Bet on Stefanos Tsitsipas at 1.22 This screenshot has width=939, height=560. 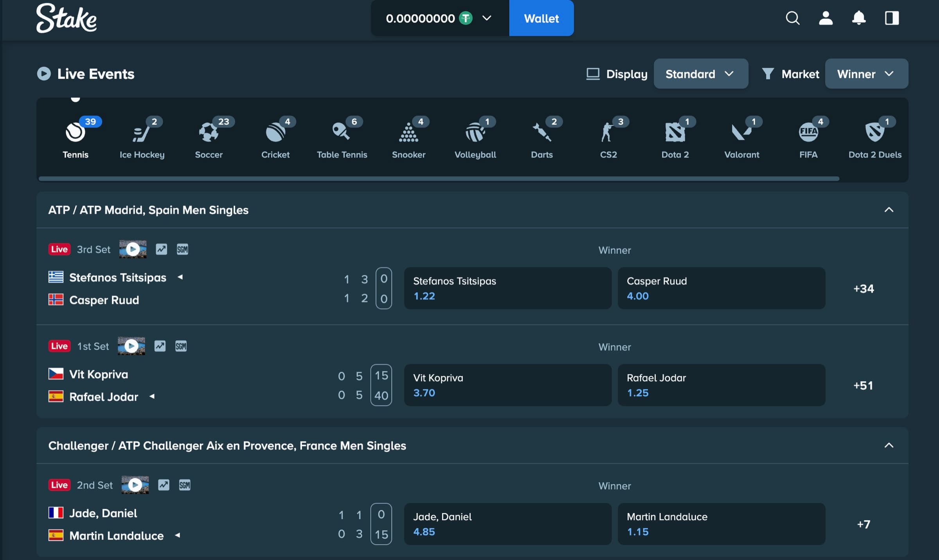(x=507, y=288)
